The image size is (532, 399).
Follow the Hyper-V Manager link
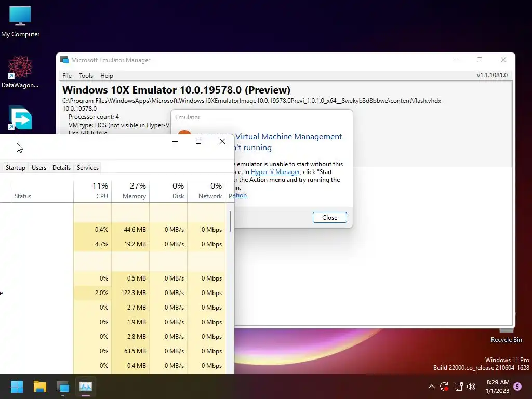[x=275, y=172]
